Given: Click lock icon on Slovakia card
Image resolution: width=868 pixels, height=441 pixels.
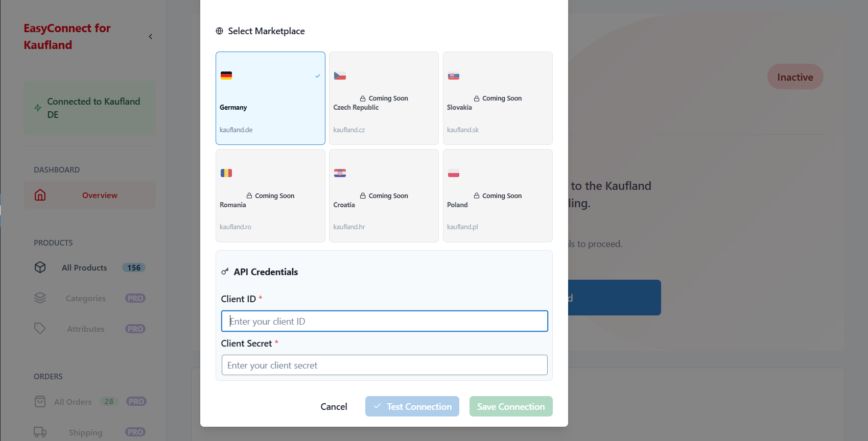Looking at the screenshot, I should (477, 99).
